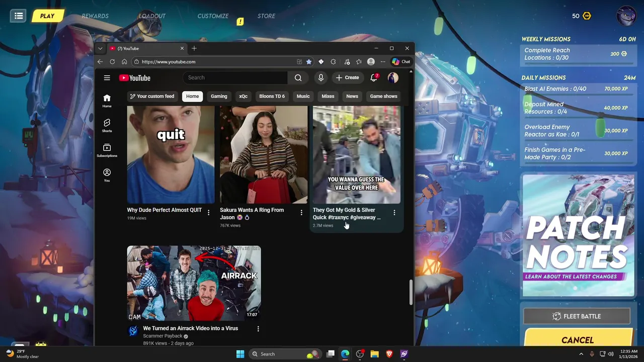Open the browser profile icon
This screenshot has height=362, width=644.
[371, 62]
